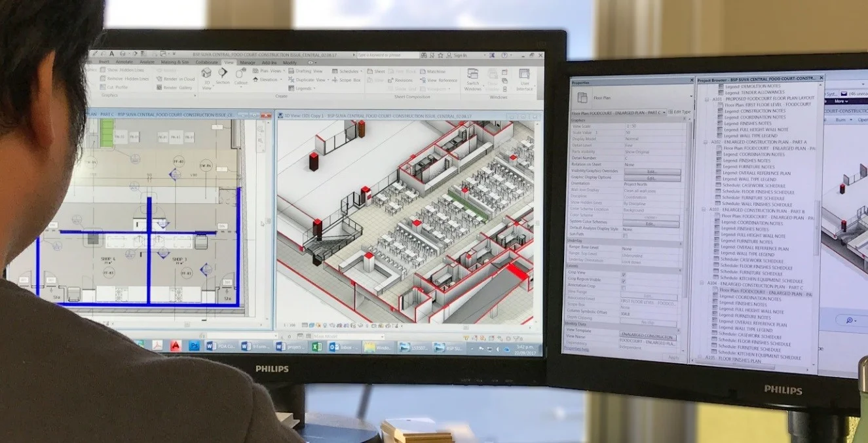Click the Matchline tool
This screenshot has height=443, width=868.
tap(432, 71)
